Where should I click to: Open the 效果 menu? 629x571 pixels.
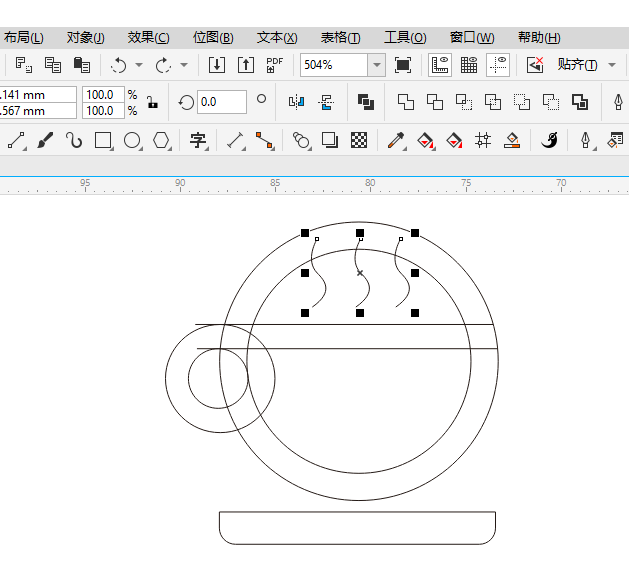pyautogui.click(x=148, y=37)
